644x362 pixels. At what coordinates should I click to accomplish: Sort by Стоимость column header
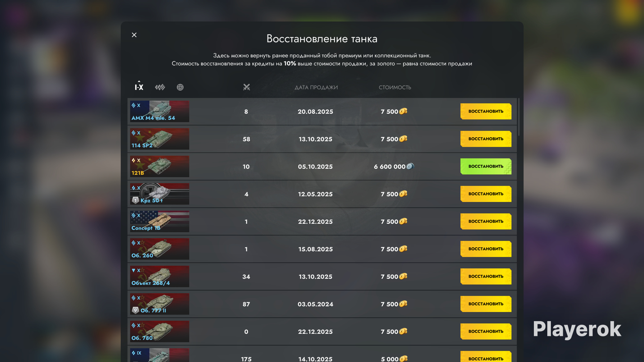[395, 87]
